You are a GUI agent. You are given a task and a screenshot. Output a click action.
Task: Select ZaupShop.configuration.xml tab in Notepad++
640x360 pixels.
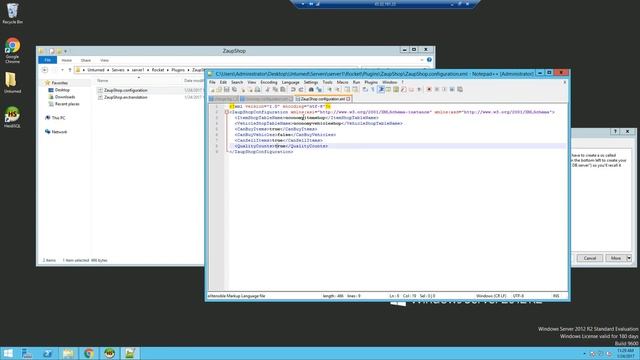click(x=322, y=99)
